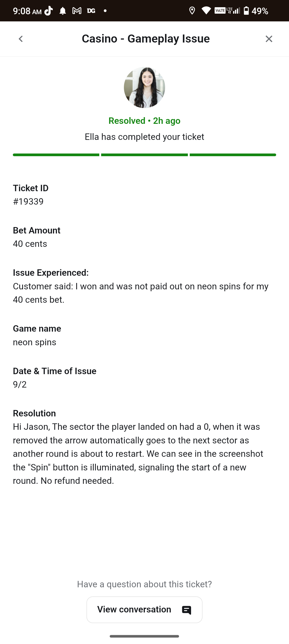Screen dimensions: 289x644
Task: Tap the first green progress segment
Action: (56, 155)
